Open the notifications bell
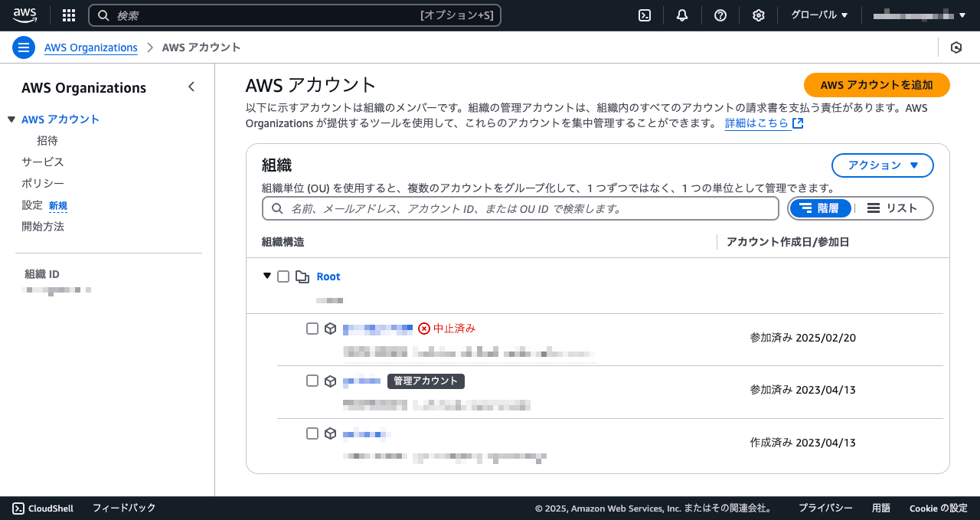The height and width of the screenshot is (520, 980). click(682, 15)
